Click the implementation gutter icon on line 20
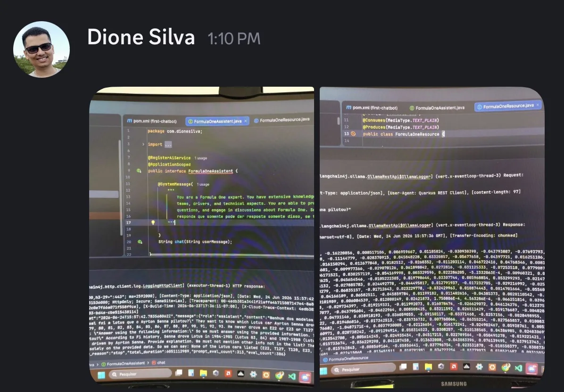 click(x=140, y=242)
